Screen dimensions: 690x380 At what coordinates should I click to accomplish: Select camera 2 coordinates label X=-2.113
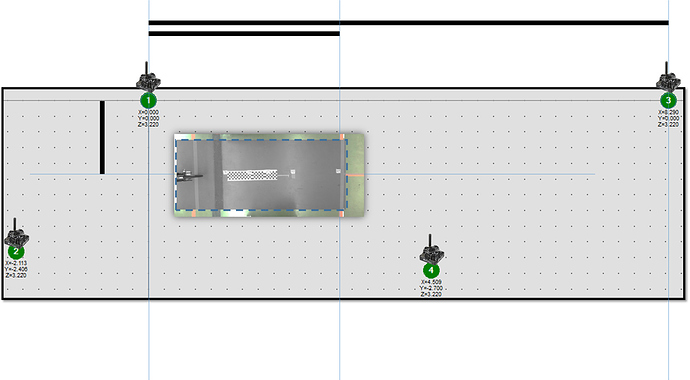(16, 263)
